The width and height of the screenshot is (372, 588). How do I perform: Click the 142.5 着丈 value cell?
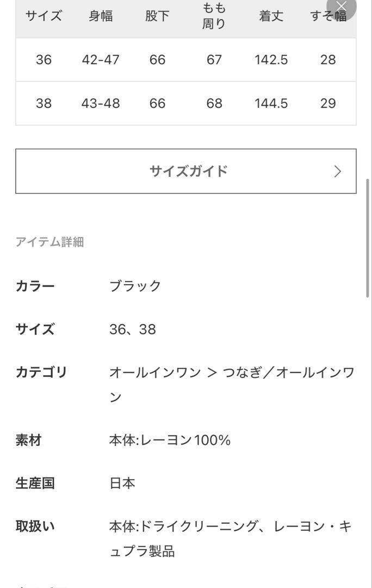[x=271, y=60]
